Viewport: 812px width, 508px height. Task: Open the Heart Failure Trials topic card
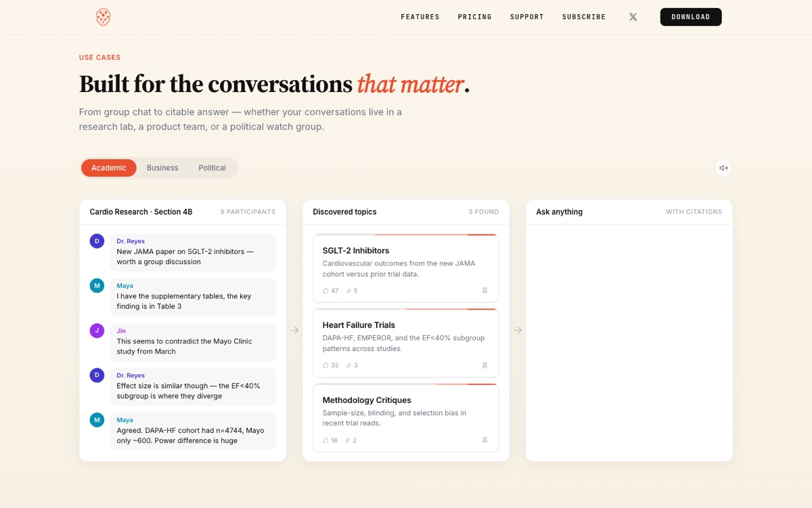point(406,343)
